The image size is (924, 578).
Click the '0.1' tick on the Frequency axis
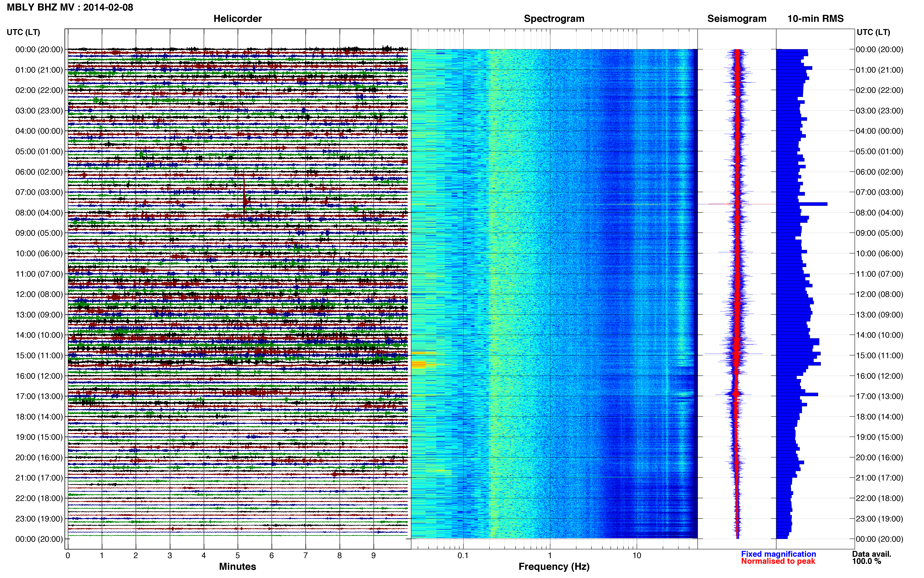click(463, 555)
